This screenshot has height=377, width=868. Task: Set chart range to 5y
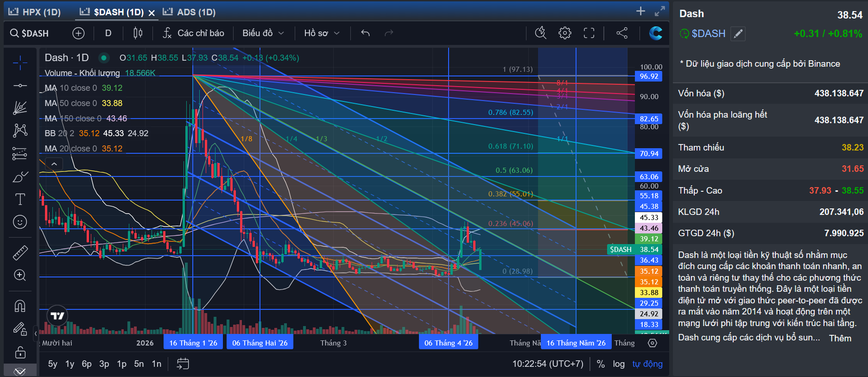[53, 364]
